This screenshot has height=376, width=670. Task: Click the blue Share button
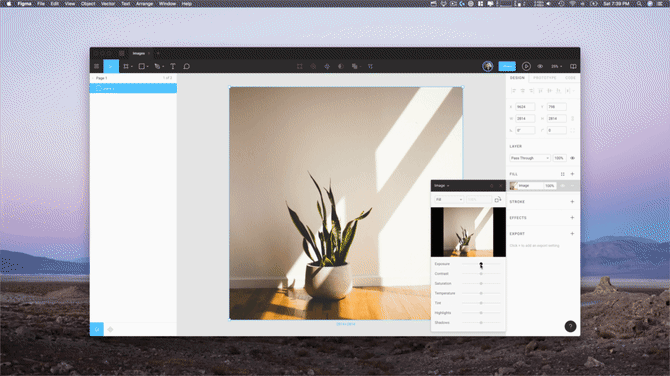click(x=507, y=66)
